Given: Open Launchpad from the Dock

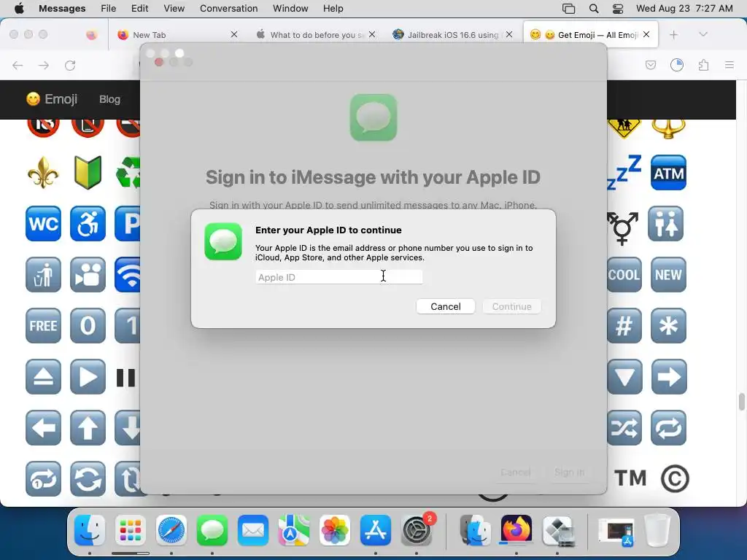Looking at the screenshot, I should pyautogui.click(x=131, y=530).
